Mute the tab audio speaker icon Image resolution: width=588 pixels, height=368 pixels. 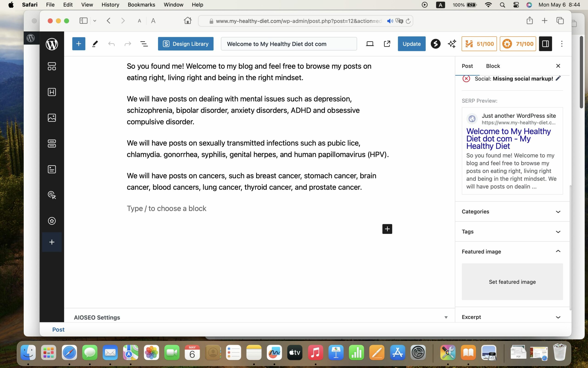coord(390,21)
